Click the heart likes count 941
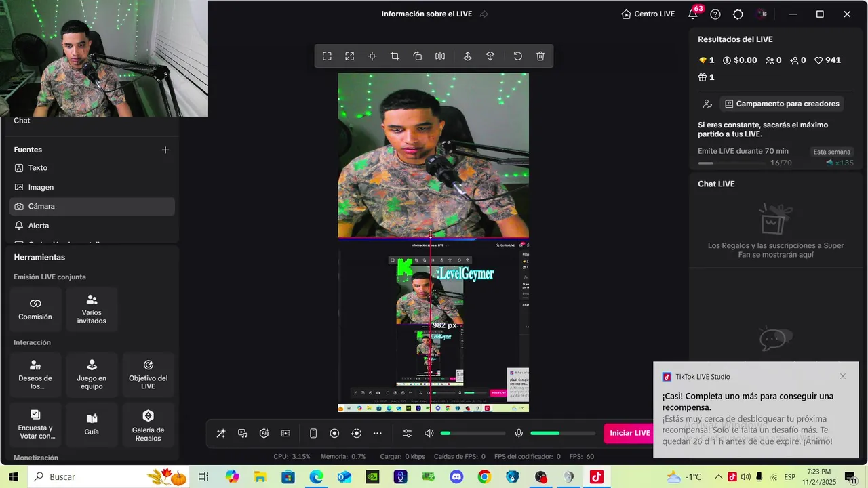The image size is (868, 488). 827,60
